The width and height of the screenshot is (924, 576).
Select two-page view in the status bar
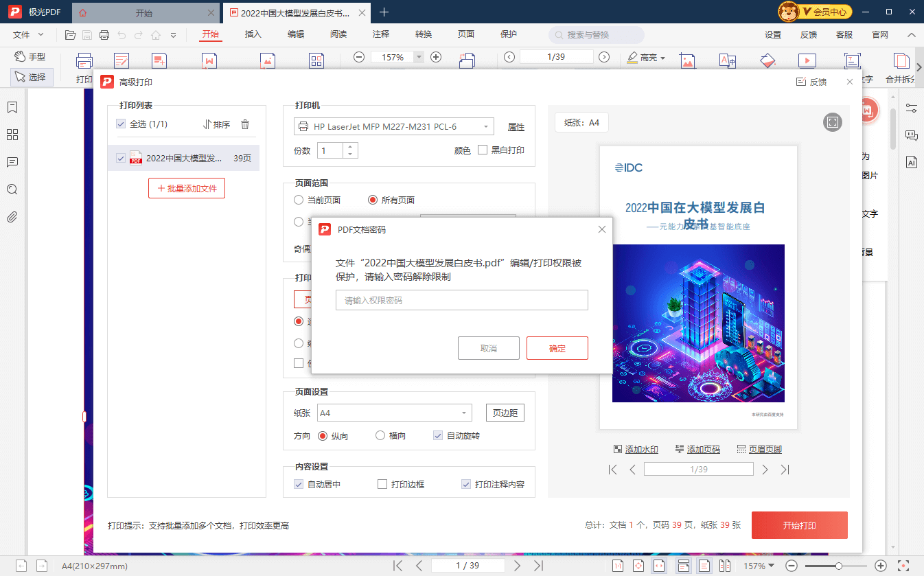click(x=726, y=566)
